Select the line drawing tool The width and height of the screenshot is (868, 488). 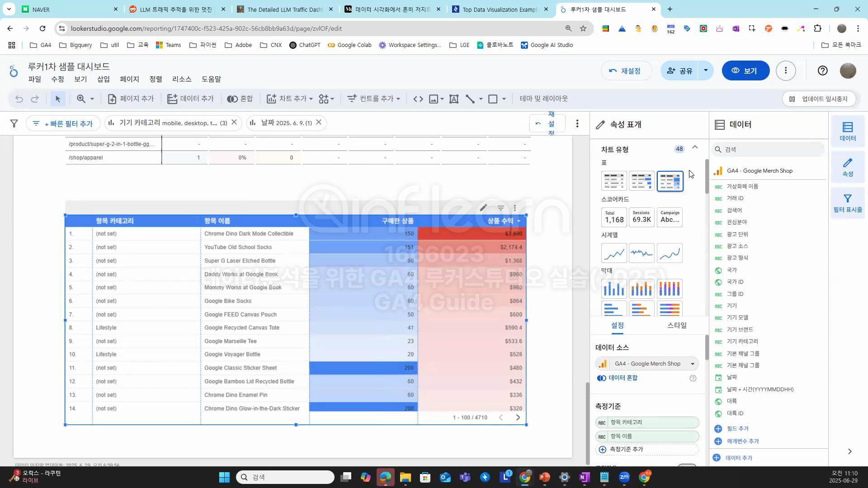[x=470, y=99]
